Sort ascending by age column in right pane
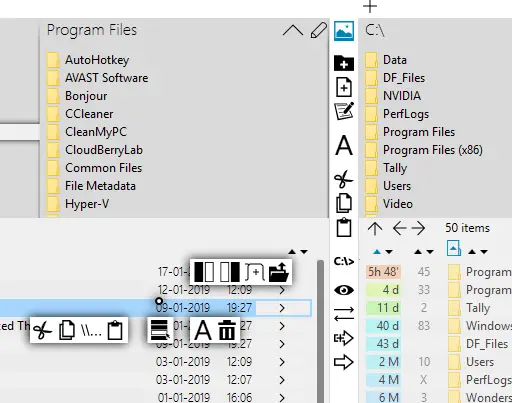Viewport: 512px width, 403px height. click(377, 252)
